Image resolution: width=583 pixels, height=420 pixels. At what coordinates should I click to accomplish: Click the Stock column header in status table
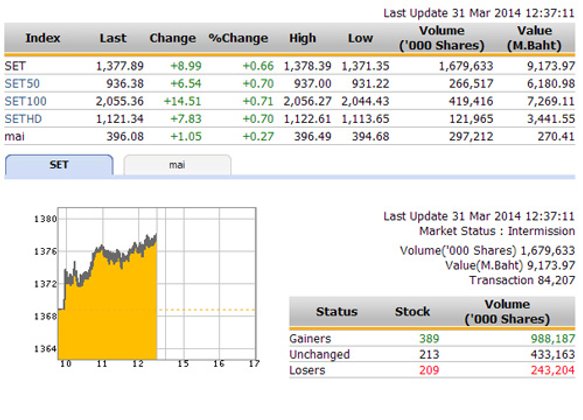[412, 311]
